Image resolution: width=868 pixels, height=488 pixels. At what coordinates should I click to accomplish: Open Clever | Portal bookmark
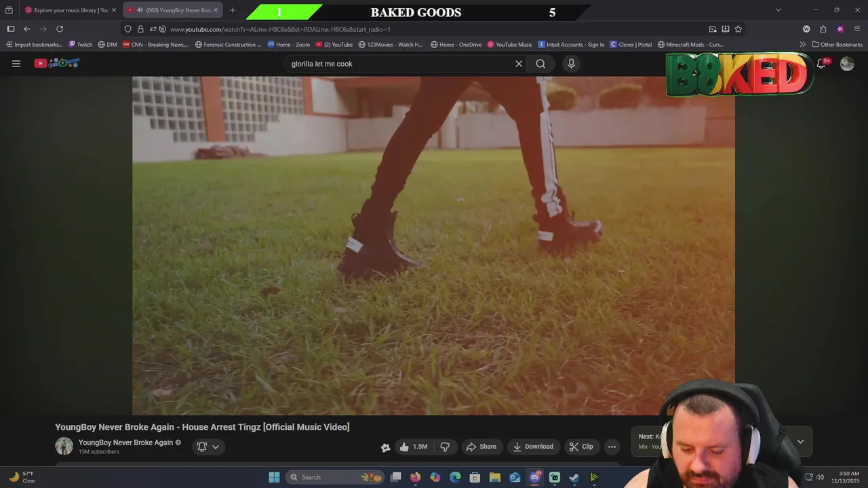click(x=631, y=45)
